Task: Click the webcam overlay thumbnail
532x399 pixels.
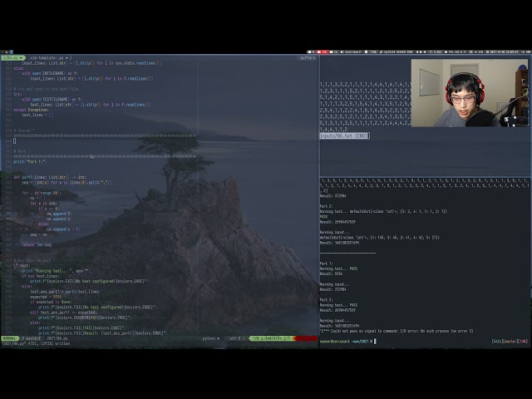Action: click(470, 93)
